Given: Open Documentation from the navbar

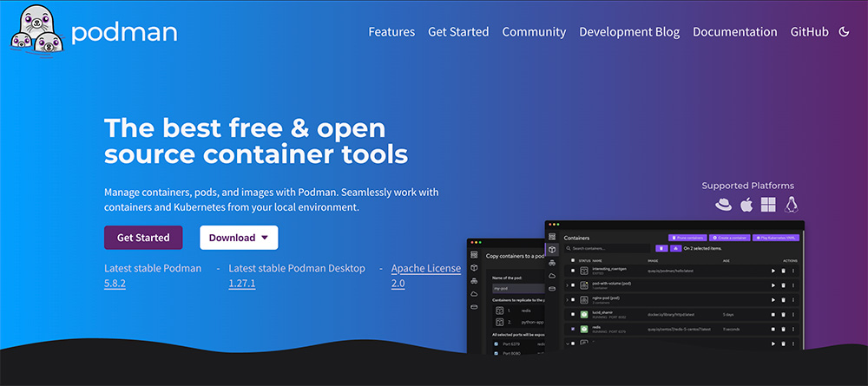Looking at the screenshot, I should pos(734,32).
